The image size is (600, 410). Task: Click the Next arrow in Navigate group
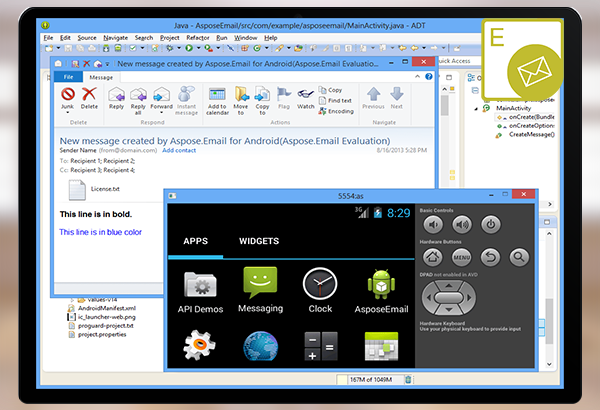pyautogui.click(x=396, y=94)
